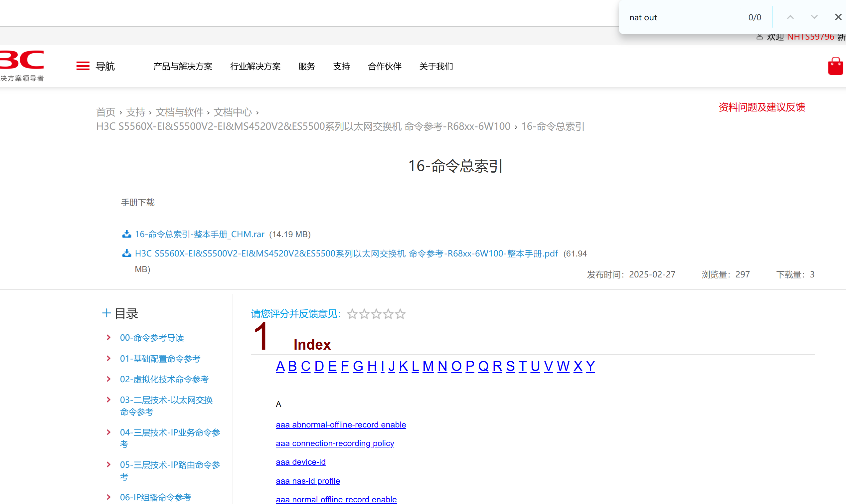846x504 pixels.
Task: Expand the 00-命令参考导读 chevron
Action: coord(109,338)
